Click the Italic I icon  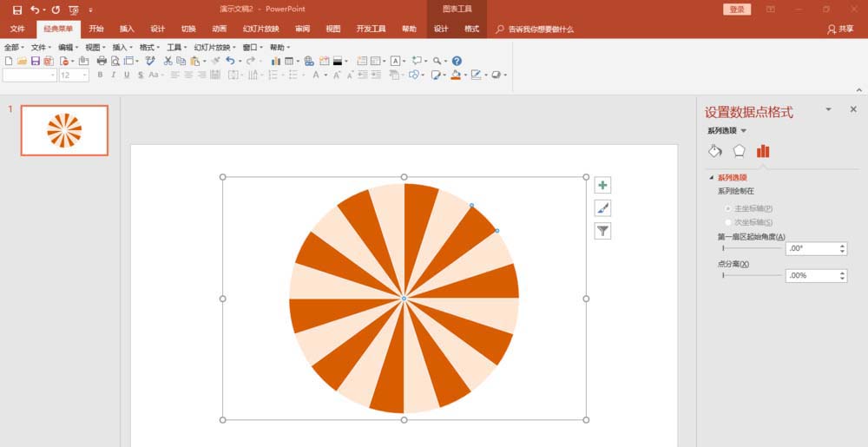(113, 75)
